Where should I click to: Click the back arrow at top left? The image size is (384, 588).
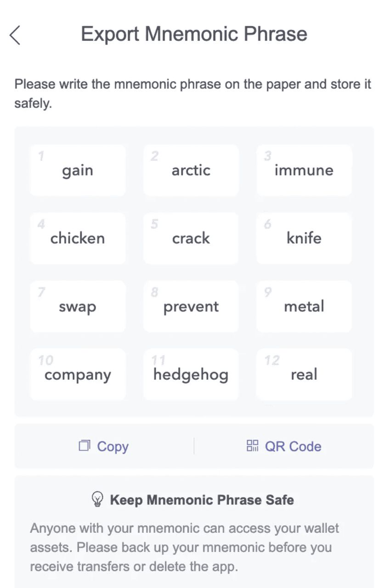(15, 34)
